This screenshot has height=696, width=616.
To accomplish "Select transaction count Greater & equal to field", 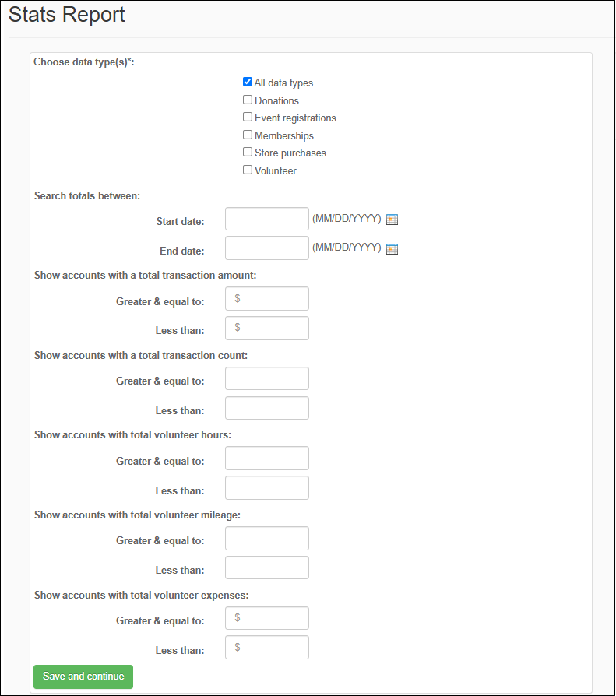I will coord(267,378).
